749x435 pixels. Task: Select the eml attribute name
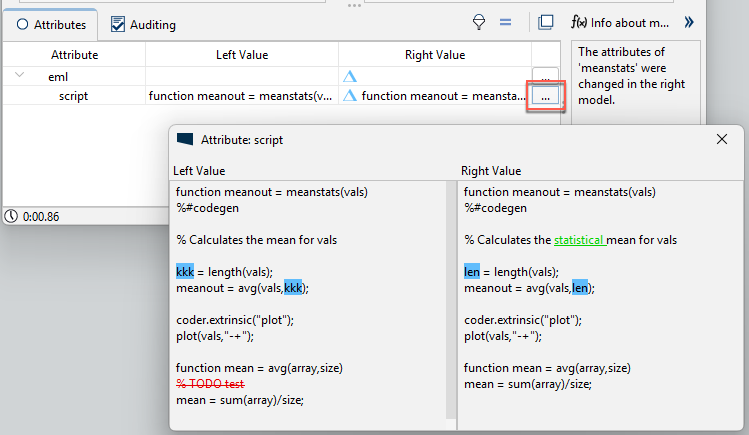tap(58, 77)
